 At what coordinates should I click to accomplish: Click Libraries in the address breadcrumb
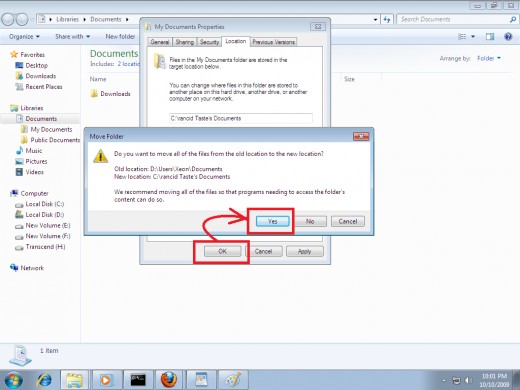coord(67,19)
